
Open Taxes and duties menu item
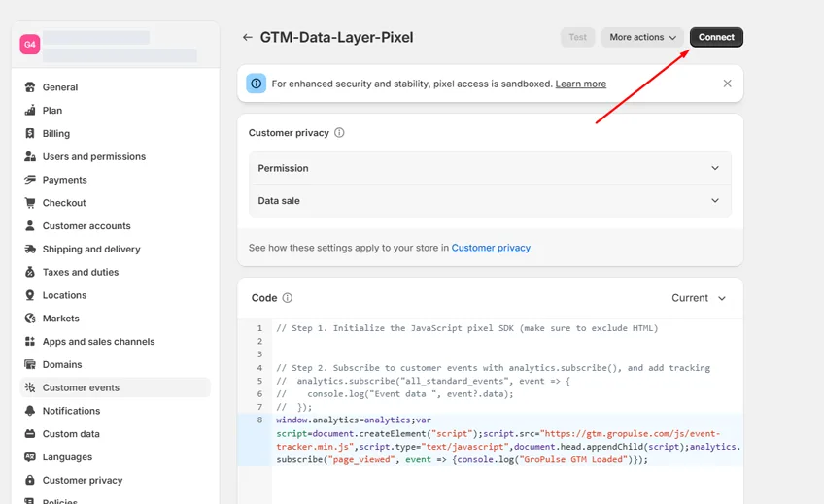(x=115, y=272)
